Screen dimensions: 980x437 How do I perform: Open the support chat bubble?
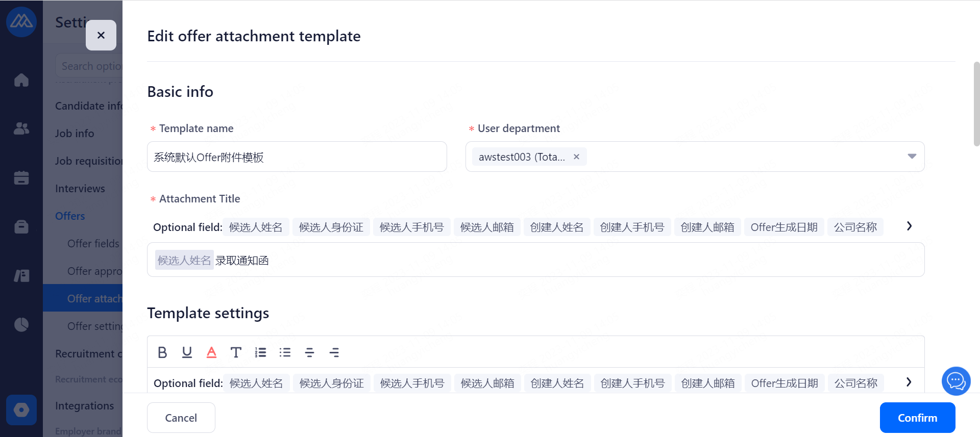pos(955,381)
